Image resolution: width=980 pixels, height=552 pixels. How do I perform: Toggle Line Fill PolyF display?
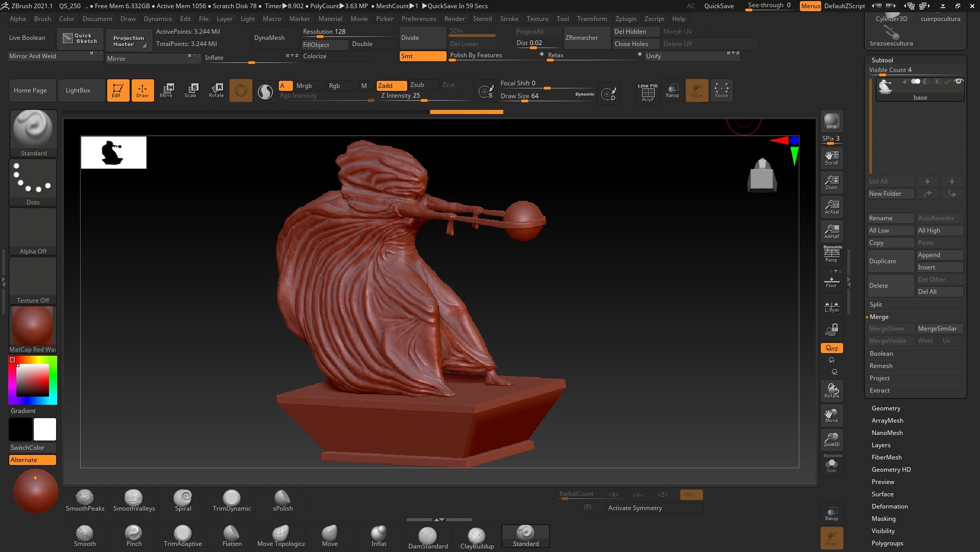tap(648, 93)
